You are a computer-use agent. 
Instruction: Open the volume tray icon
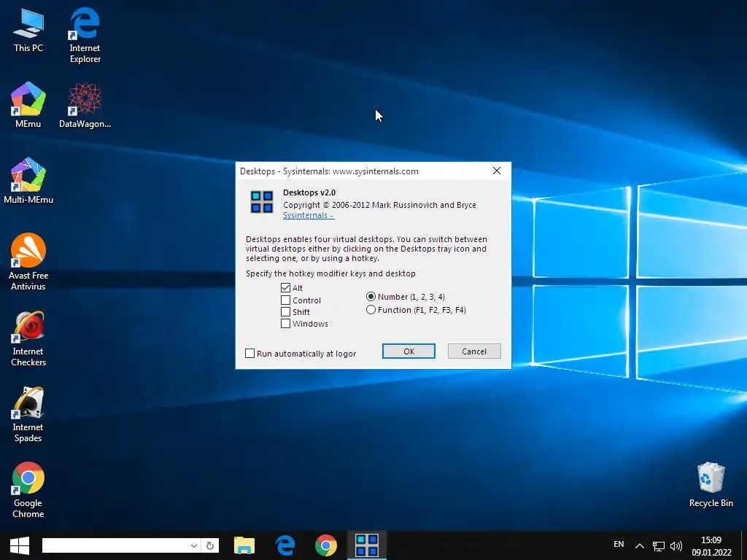pyautogui.click(x=676, y=545)
